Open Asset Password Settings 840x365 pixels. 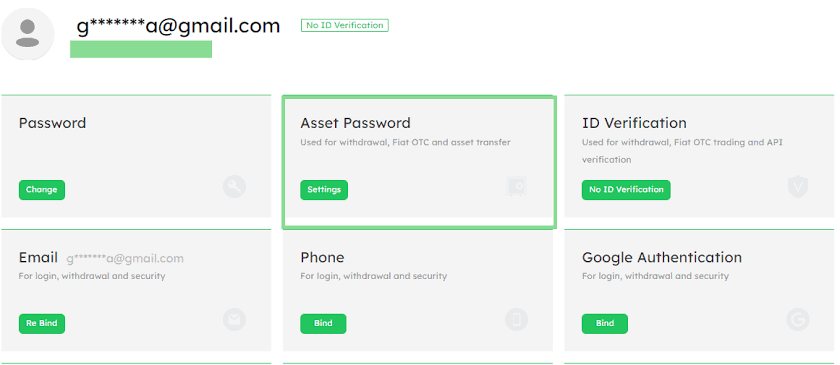(324, 190)
